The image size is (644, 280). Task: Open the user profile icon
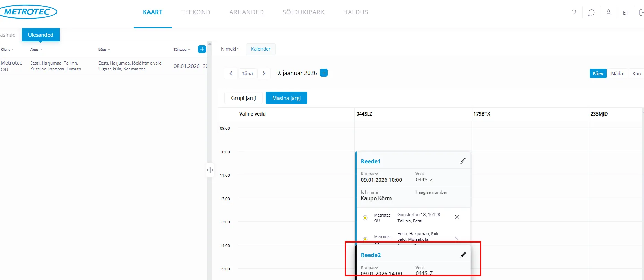click(x=608, y=12)
